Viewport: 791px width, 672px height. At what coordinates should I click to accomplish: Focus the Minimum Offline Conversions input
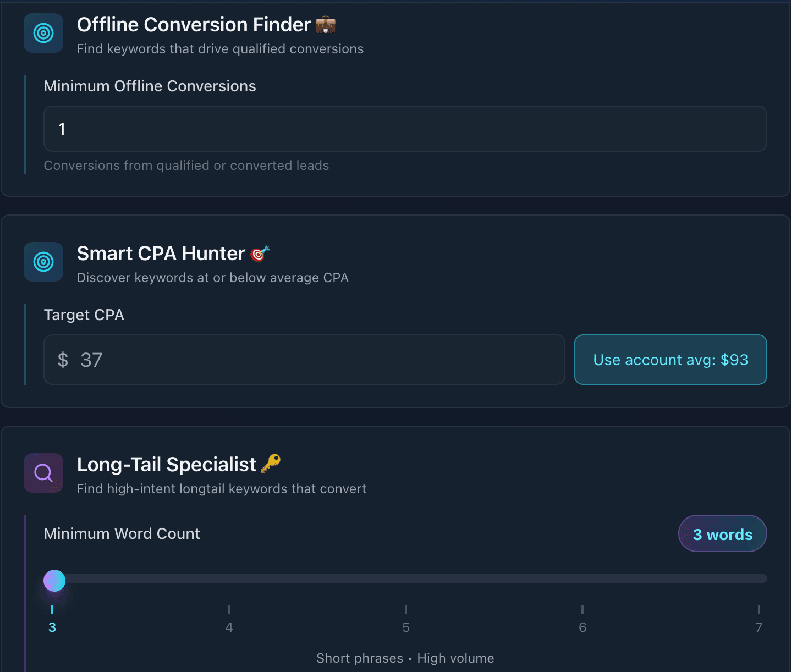pyautogui.click(x=405, y=129)
